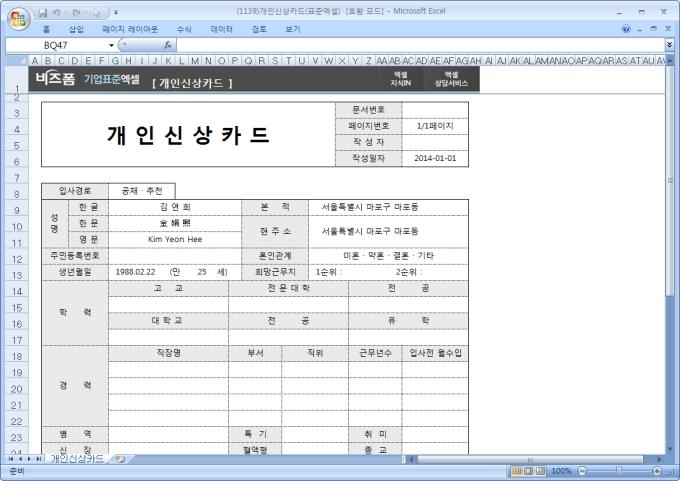Select column header Z

[x=368, y=61]
